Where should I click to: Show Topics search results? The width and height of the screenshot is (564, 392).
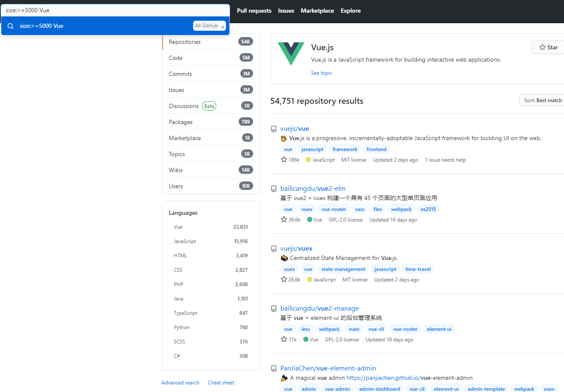click(211, 154)
